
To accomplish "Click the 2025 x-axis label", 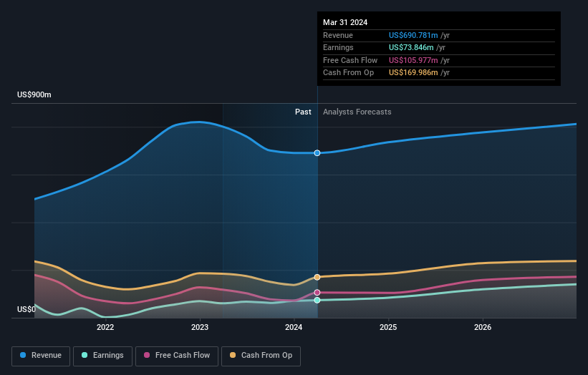I will 388,328.
